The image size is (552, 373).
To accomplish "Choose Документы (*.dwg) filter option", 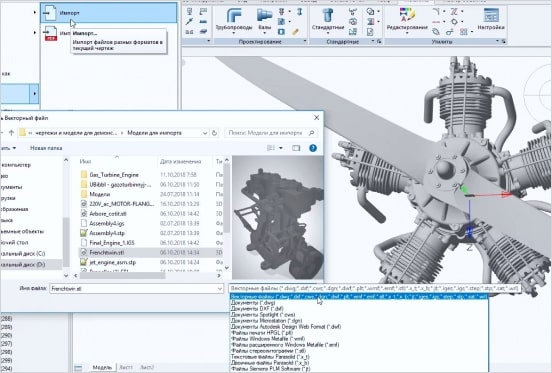I will (x=253, y=303).
